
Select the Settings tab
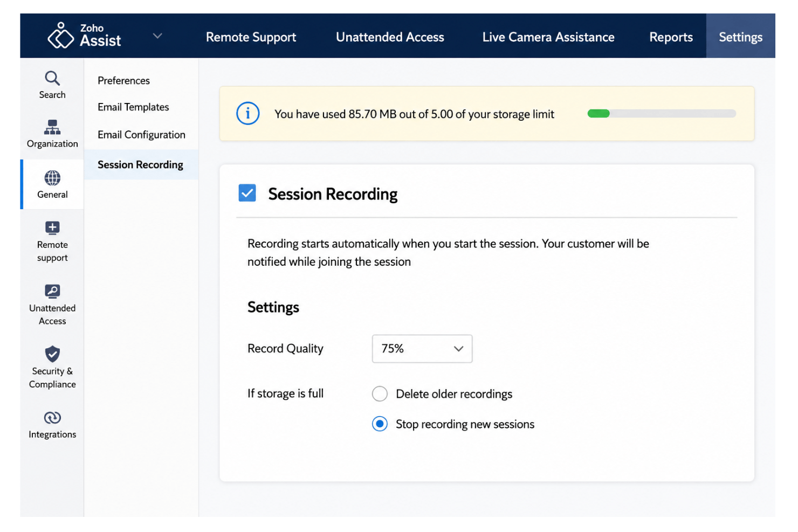tap(740, 36)
